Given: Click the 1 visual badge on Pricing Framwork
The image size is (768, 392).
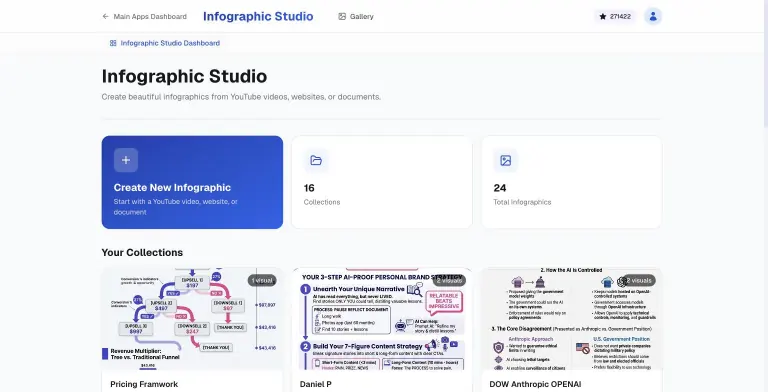Looking at the screenshot, I should coord(262,280).
